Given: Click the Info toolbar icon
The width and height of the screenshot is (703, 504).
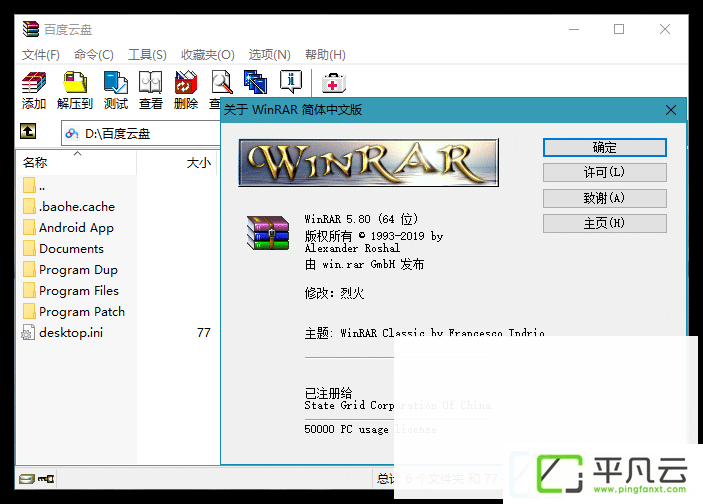Looking at the screenshot, I should [x=291, y=82].
